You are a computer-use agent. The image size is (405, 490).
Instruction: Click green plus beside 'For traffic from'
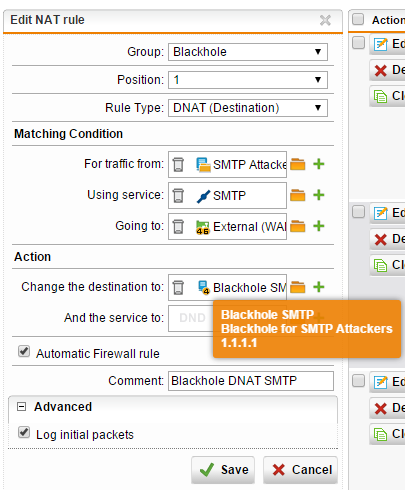coord(319,164)
